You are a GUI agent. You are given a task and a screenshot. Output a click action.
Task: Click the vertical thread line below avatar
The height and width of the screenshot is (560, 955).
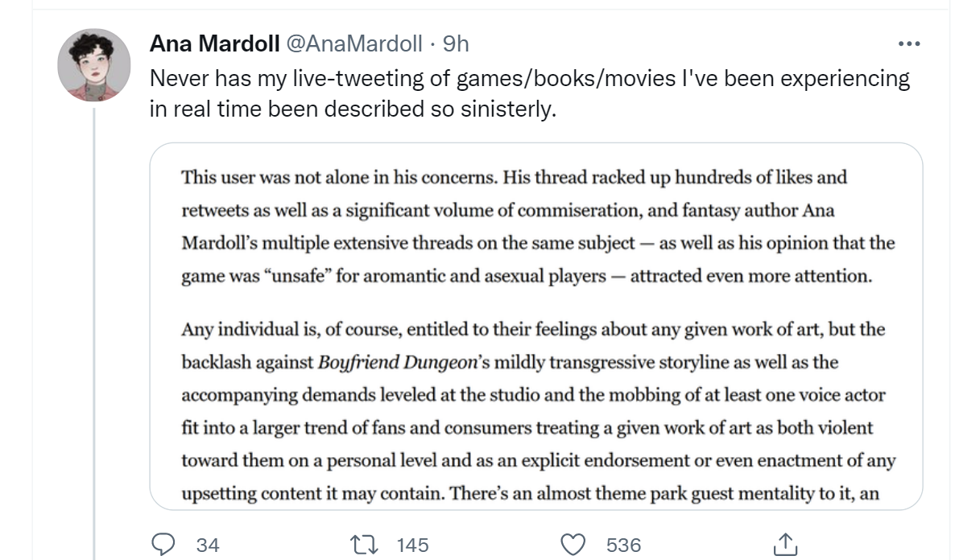point(95,322)
